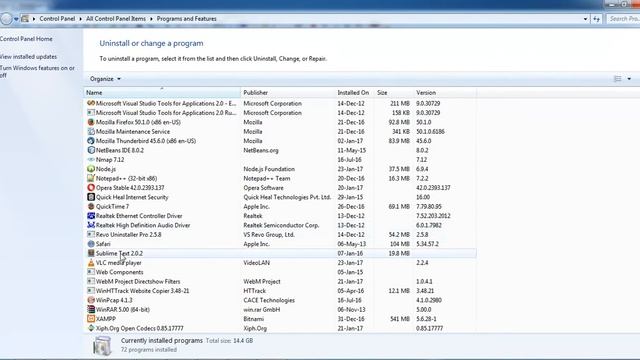
Task: Click the CACE Technologies publisher cell
Action: click(x=269, y=300)
